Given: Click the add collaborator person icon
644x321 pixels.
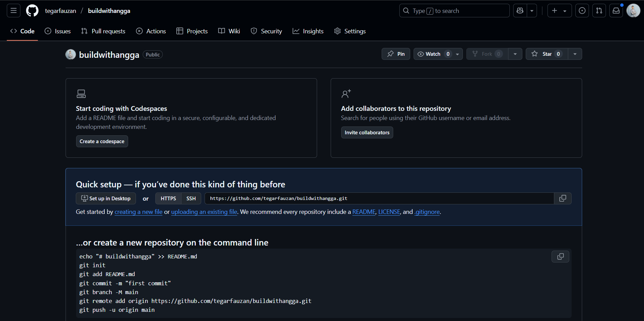Looking at the screenshot, I should [x=346, y=94].
